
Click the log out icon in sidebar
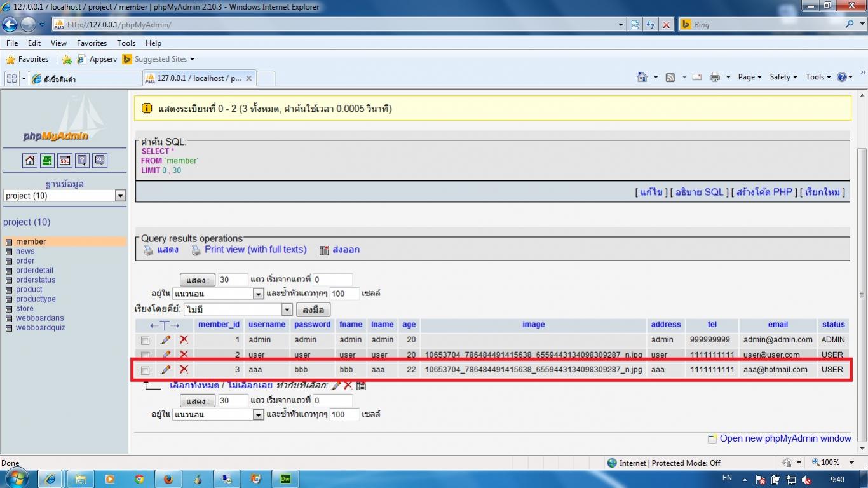point(48,161)
